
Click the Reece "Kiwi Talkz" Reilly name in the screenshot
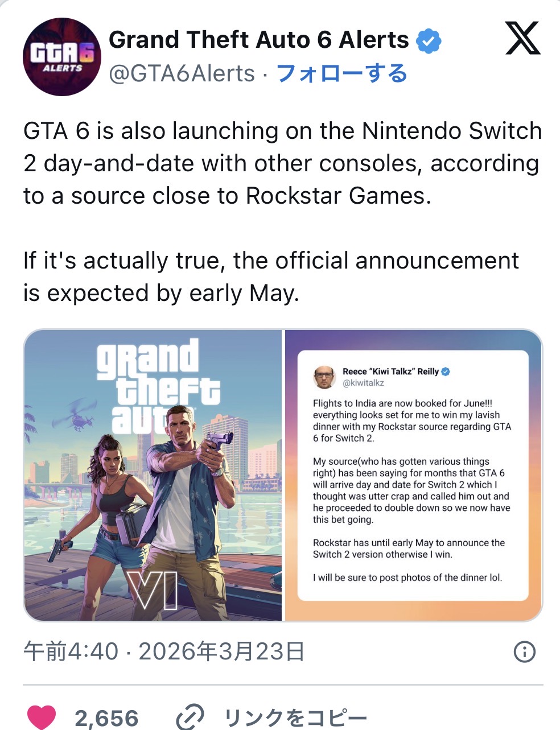[x=390, y=372]
